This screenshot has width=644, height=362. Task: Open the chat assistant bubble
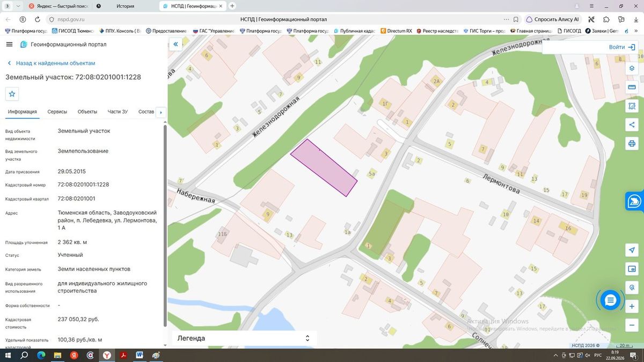(610, 300)
